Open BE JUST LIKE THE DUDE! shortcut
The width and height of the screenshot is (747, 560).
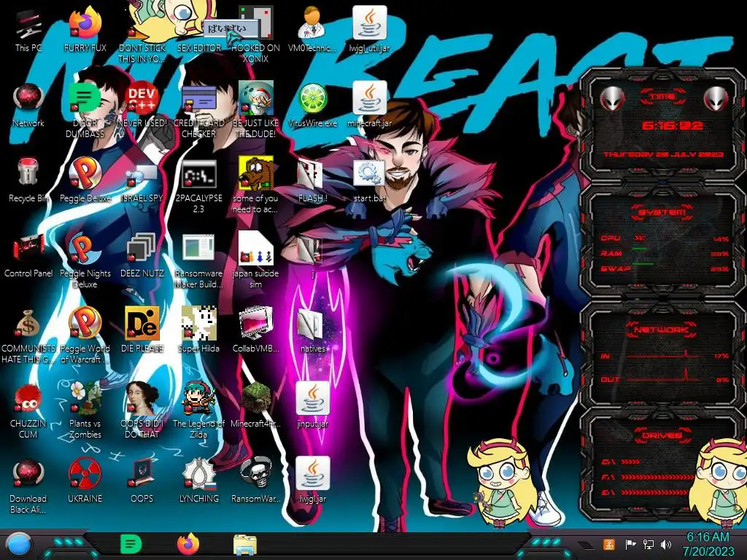point(255,109)
